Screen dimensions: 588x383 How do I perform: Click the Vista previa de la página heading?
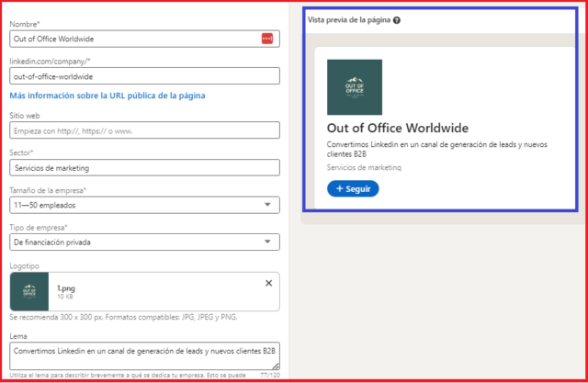pos(349,20)
